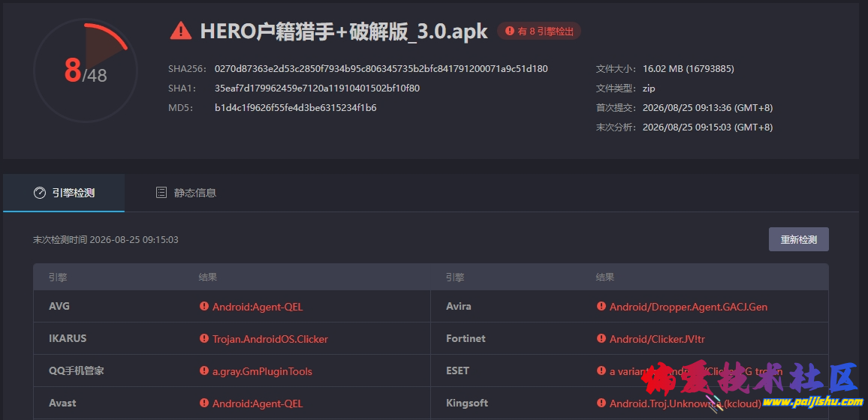Click the 文件大小 label

click(616, 69)
